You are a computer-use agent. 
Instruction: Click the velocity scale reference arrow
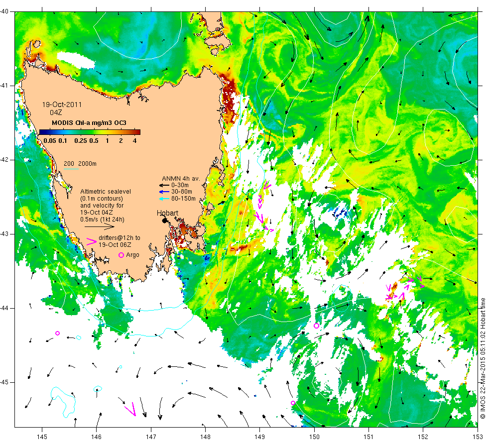pos(100,227)
